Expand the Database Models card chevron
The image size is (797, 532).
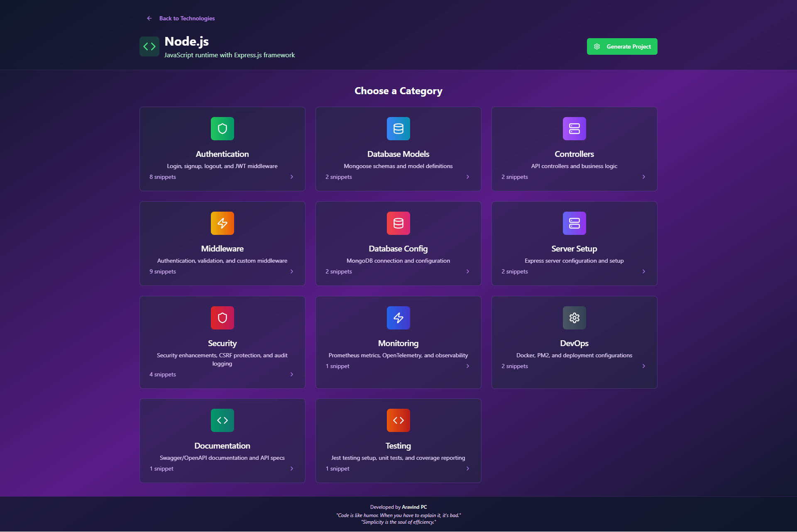pos(468,177)
